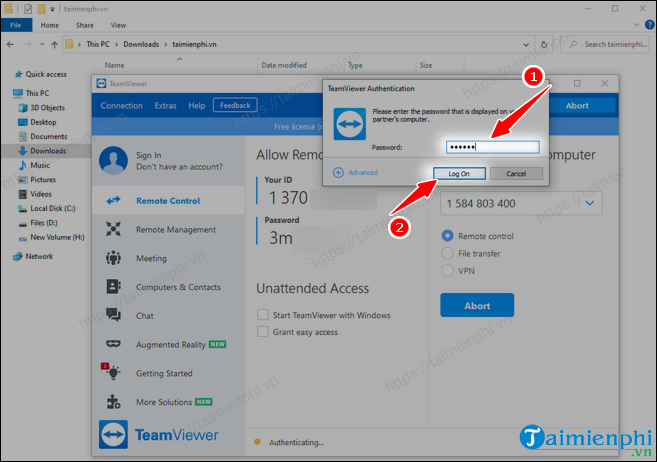Select New Volume (H:) in Explorer

coord(57,237)
